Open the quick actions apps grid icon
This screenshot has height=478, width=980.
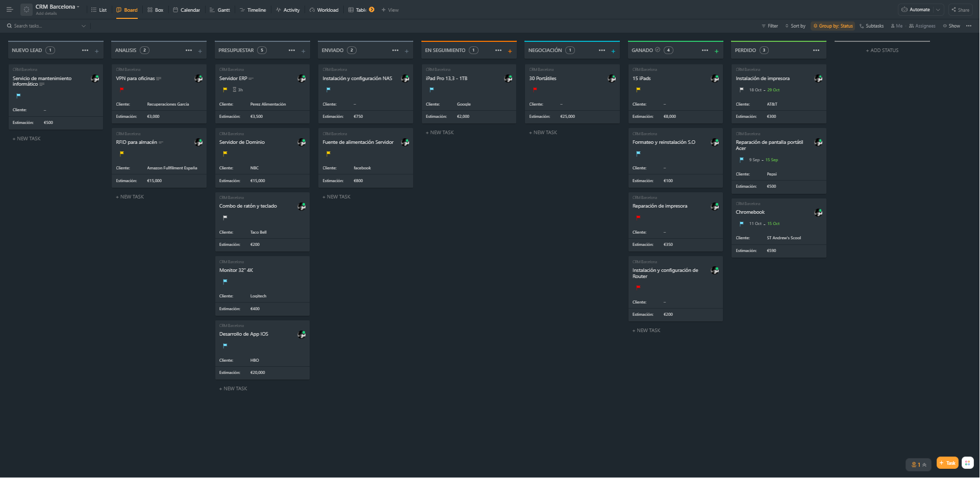967,463
